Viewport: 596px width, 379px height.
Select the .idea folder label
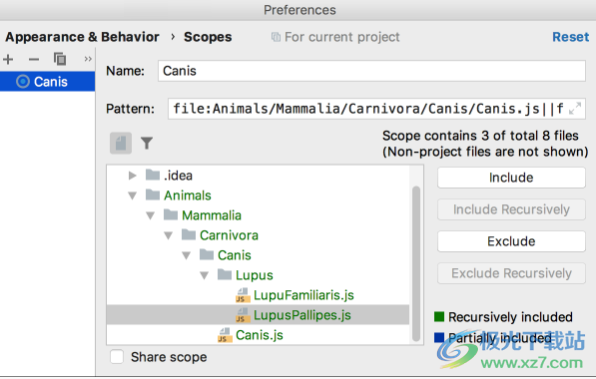pos(178,175)
